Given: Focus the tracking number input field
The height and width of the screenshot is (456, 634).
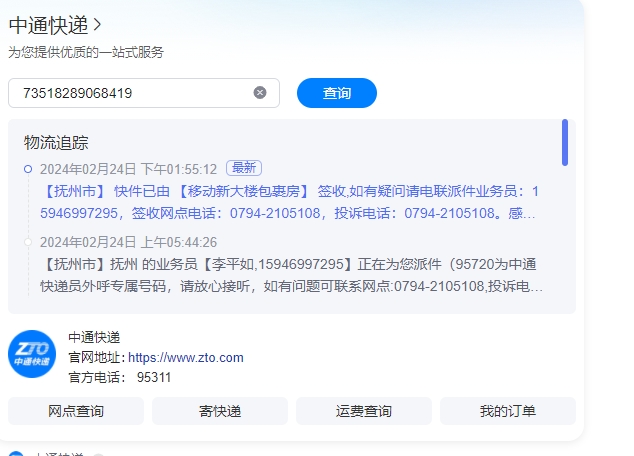Looking at the screenshot, I should pos(144,93).
